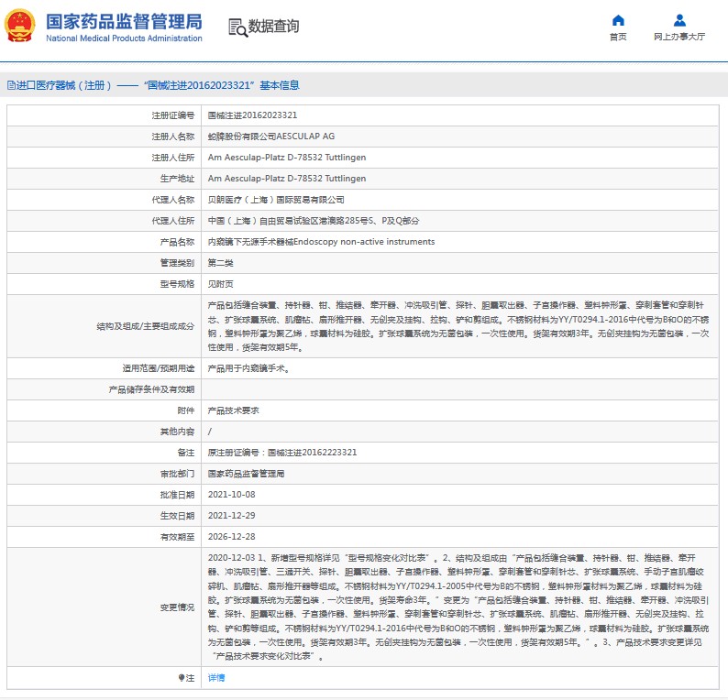728x700 pixels.
Task: Click 结构及组成/主要组成成分 row label
Action: (x=145, y=326)
